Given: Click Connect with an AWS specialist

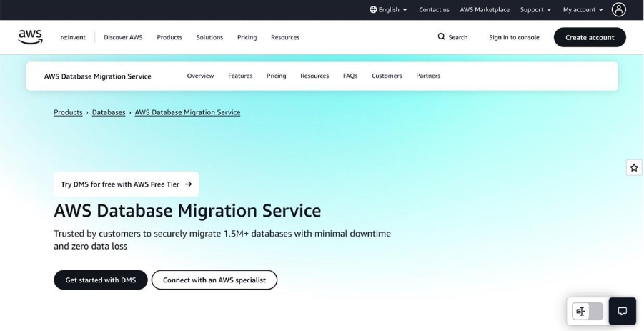Looking at the screenshot, I should click(x=214, y=280).
